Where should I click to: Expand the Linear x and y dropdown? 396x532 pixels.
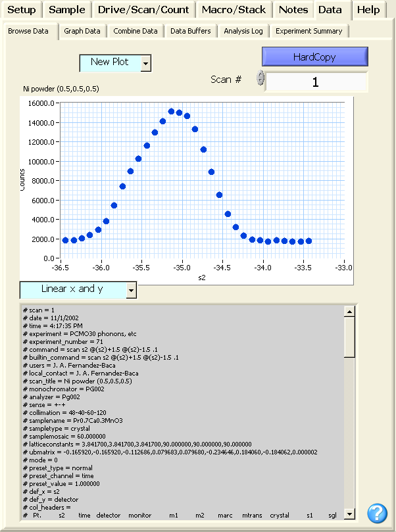[131, 290]
